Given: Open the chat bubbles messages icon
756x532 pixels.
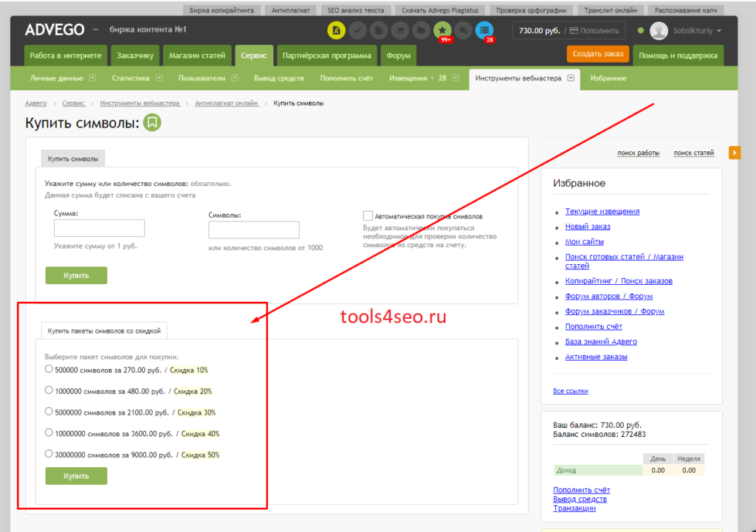Looking at the screenshot, I should (464, 30).
